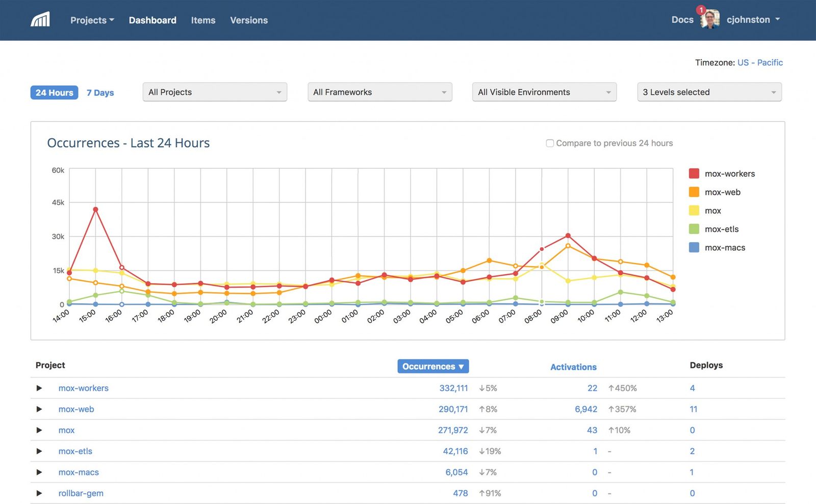Screen dimensions: 816x504
Task: Open the Projects menu
Action: [92, 20]
